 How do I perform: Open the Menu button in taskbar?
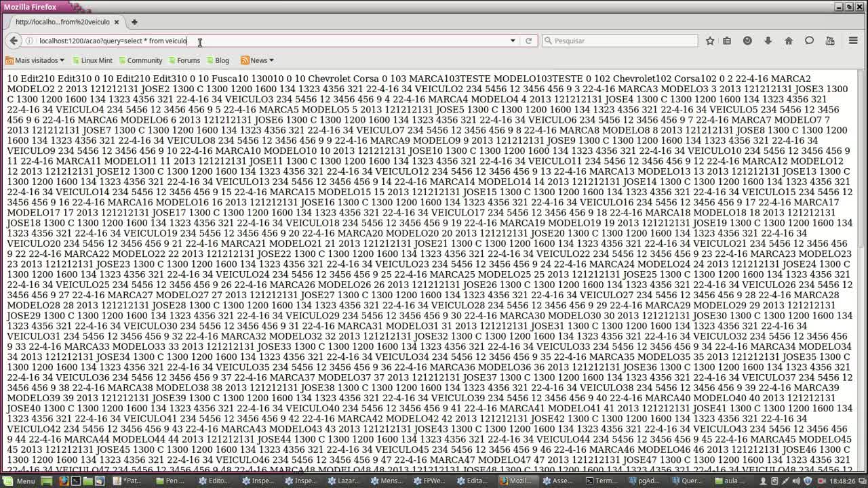(x=18, y=481)
